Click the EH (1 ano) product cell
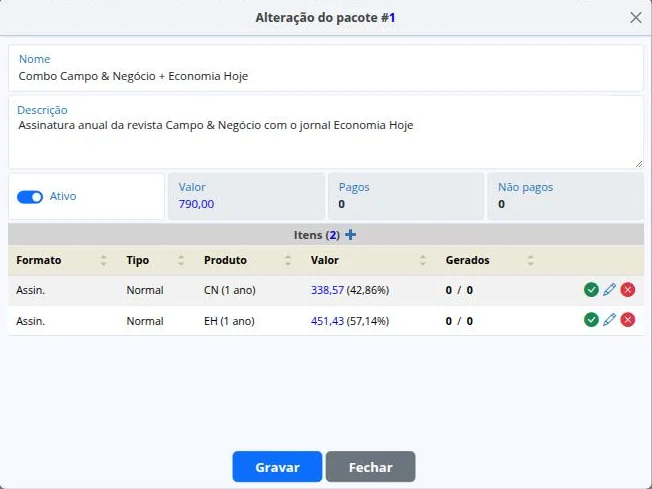Viewport: 652px width, 489px height. pyautogui.click(x=229, y=321)
